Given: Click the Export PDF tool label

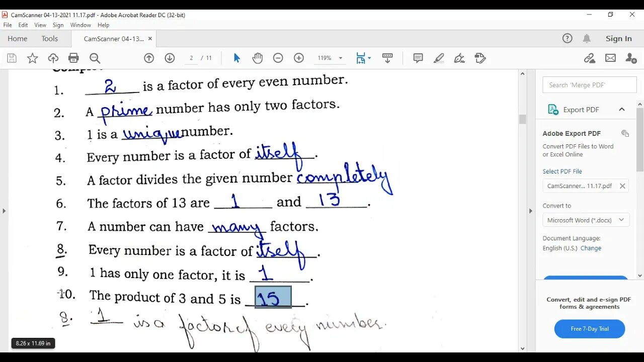Looking at the screenshot, I should pos(581,110).
